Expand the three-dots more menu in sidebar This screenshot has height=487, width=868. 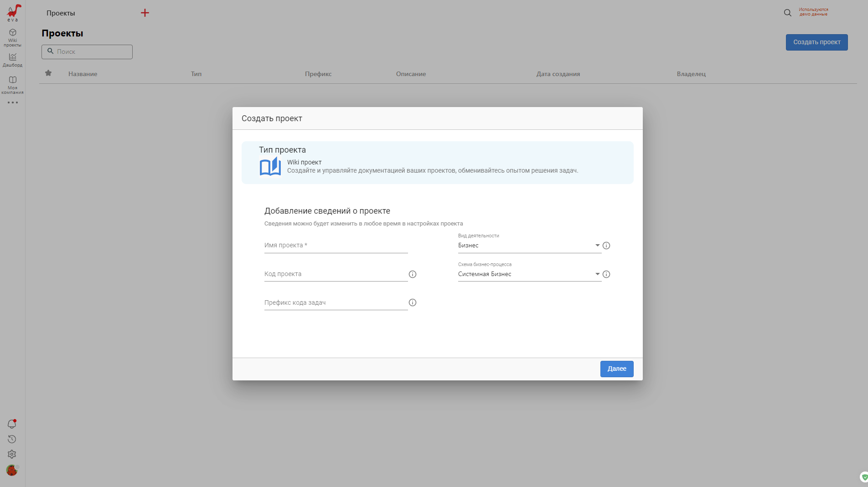point(12,103)
